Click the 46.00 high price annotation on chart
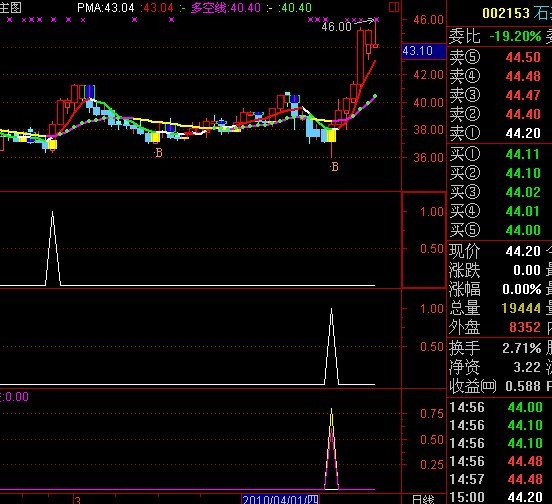This screenshot has height=504, width=552. click(x=337, y=26)
